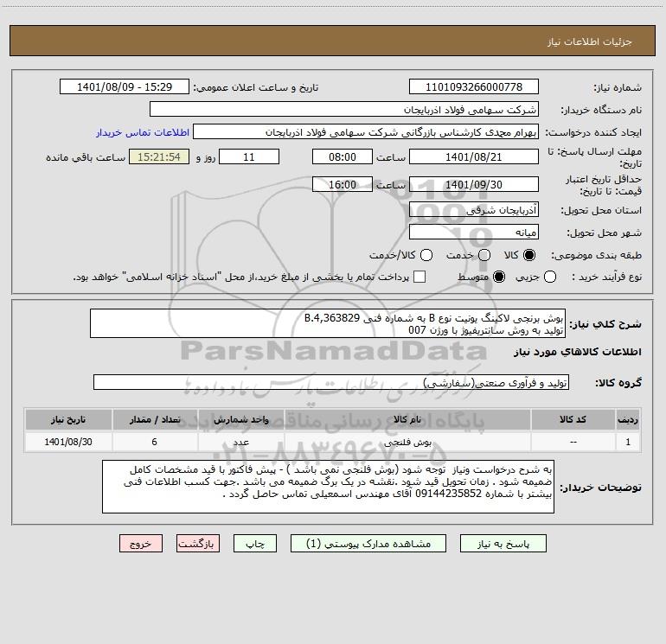Click the row number cell 1
This screenshot has height=644, width=666.
(x=628, y=442)
